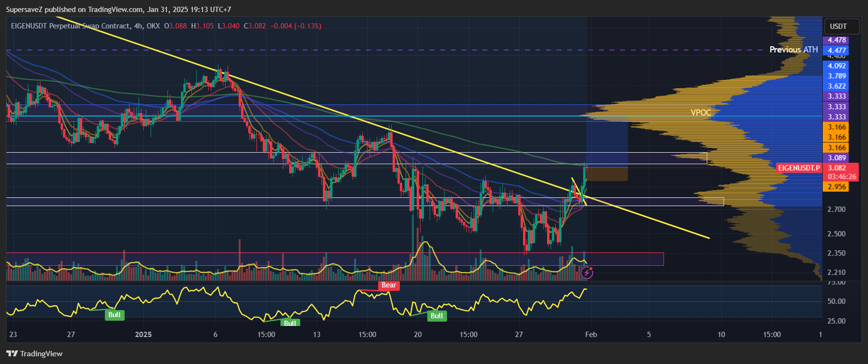Click the TradingView logo at bottom
868x364 pixels.
pyautogui.click(x=35, y=354)
